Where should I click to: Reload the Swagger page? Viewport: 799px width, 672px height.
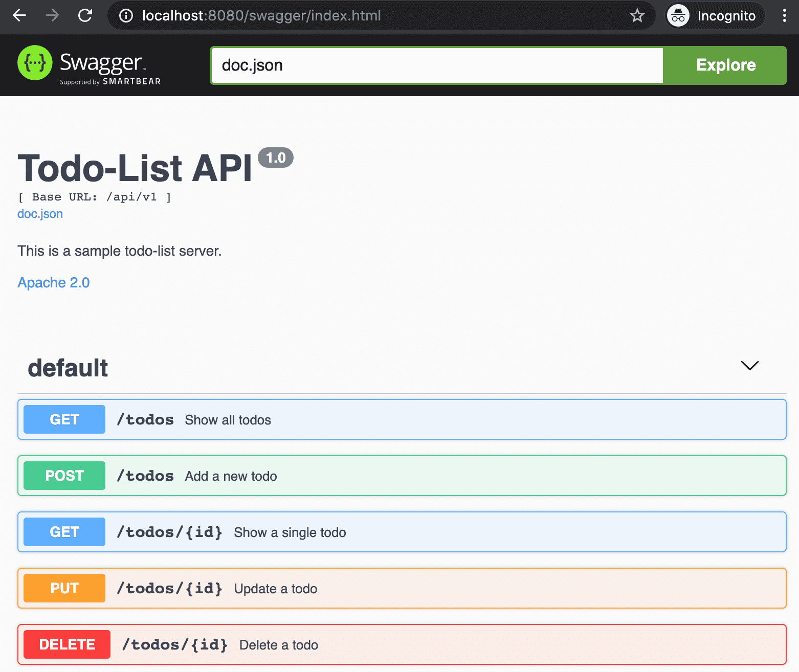coord(85,16)
